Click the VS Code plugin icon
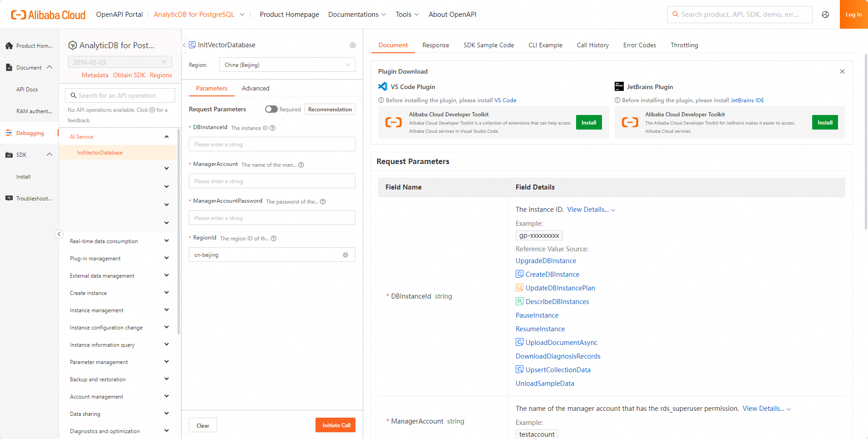Viewport: 868px width, 439px height. (382, 86)
